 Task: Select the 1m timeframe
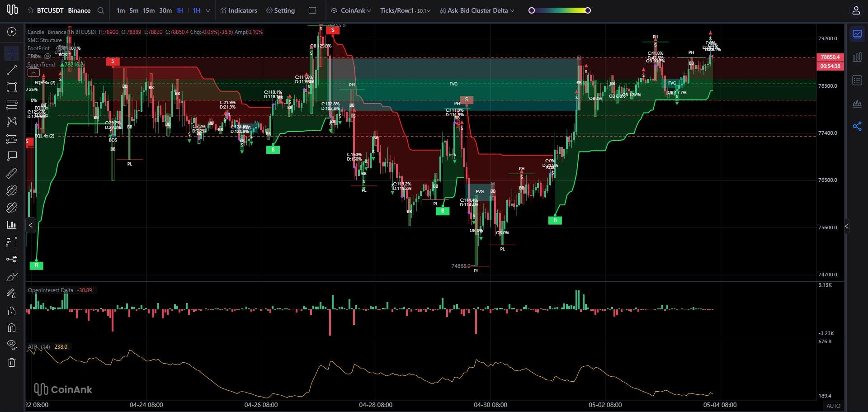pyautogui.click(x=120, y=10)
